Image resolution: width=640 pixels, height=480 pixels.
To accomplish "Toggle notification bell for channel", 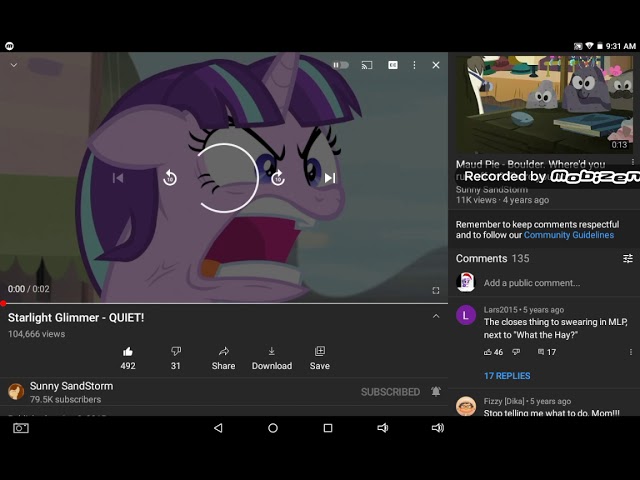I will pyautogui.click(x=436, y=392).
